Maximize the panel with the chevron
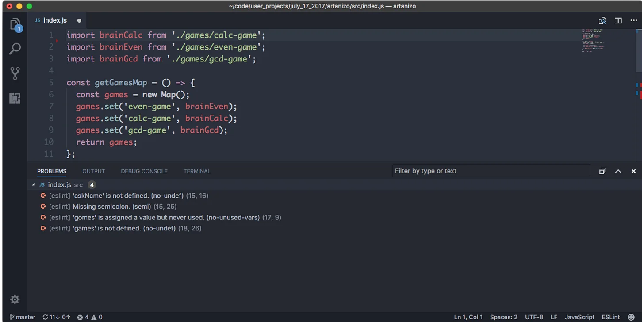The height and width of the screenshot is (322, 644). (x=618, y=171)
